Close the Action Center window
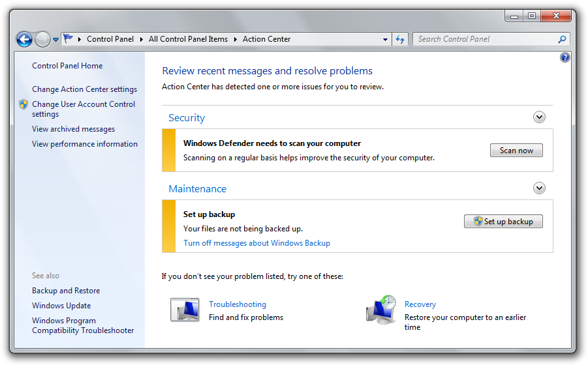588x365 pixels. point(556,16)
